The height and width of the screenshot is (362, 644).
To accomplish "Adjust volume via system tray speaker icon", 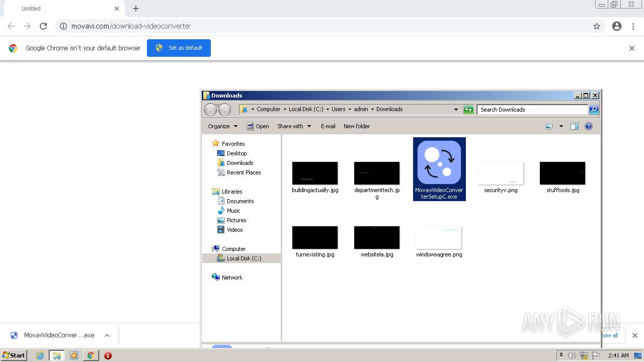I will pos(572,355).
